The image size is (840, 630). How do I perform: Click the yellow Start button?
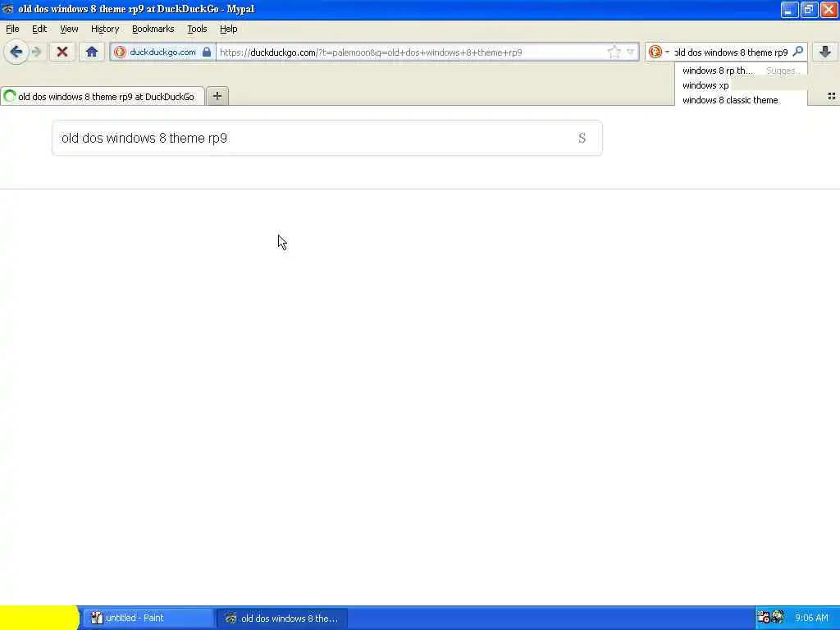coord(39,618)
